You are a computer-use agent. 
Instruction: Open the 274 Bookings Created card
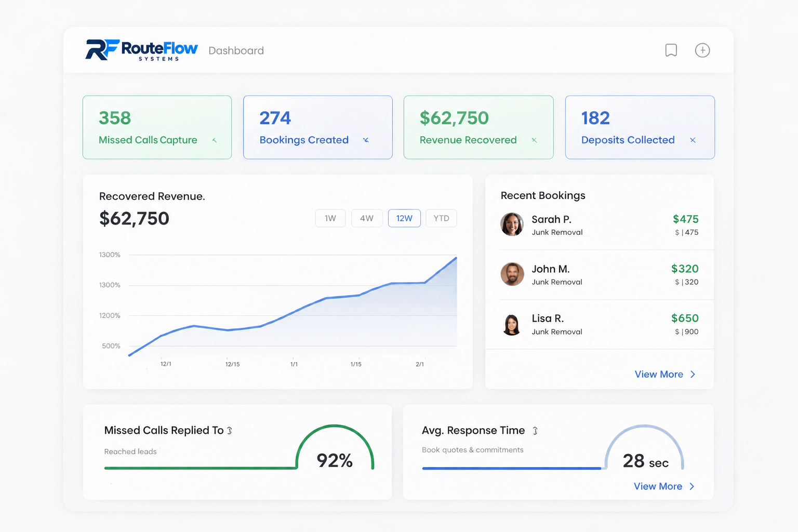(x=318, y=127)
